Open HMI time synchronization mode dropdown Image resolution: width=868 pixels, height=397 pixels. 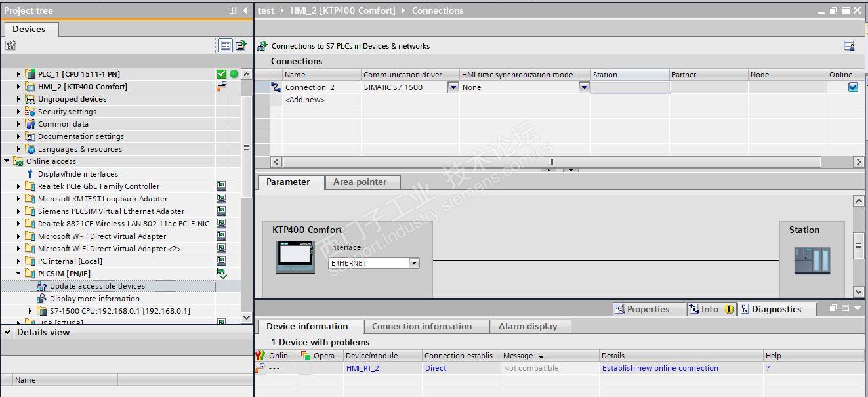click(584, 87)
